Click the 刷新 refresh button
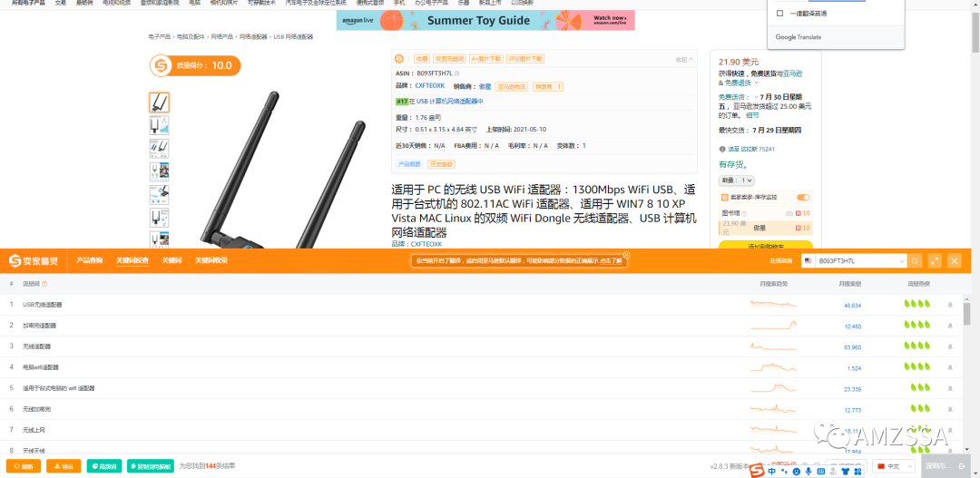Screen dimensions: 980x478 click(24, 466)
